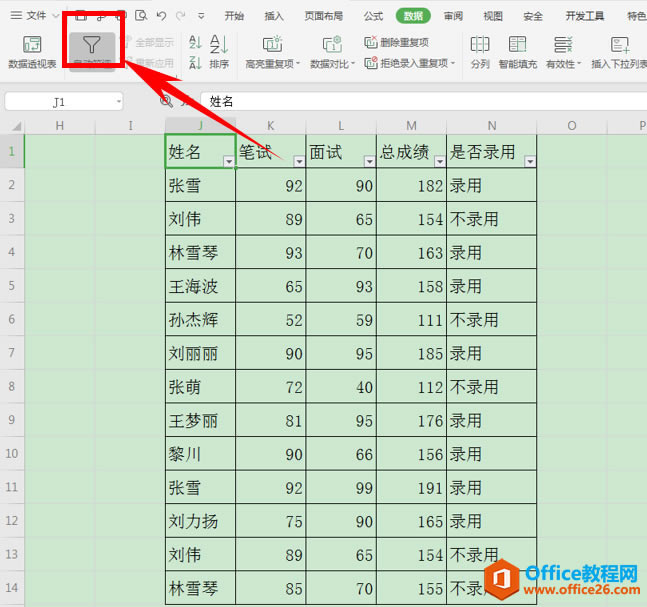Select the 数据 tab
647x607 pixels.
[x=413, y=16]
